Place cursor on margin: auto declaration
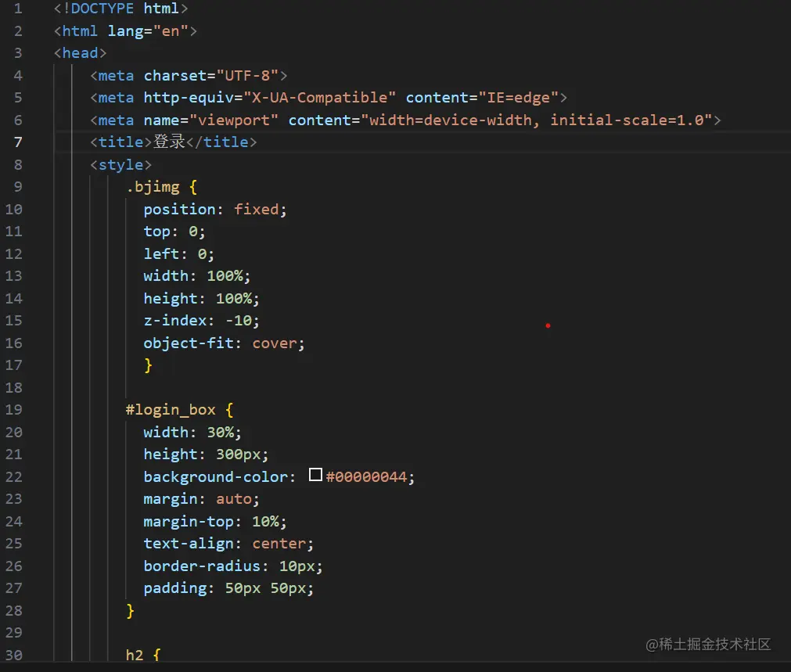This screenshot has width=791, height=672. click(201, 499)
